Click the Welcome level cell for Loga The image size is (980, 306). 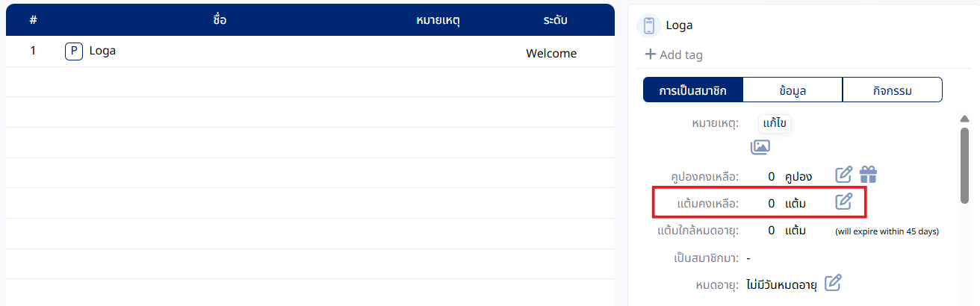[x=551, y=53]
